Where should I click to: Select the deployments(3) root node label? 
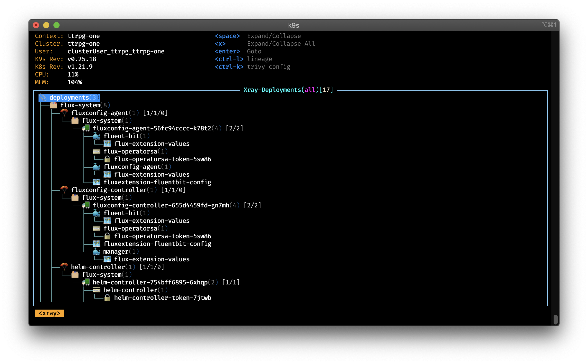pyautogui.click(x=74, y=98)
